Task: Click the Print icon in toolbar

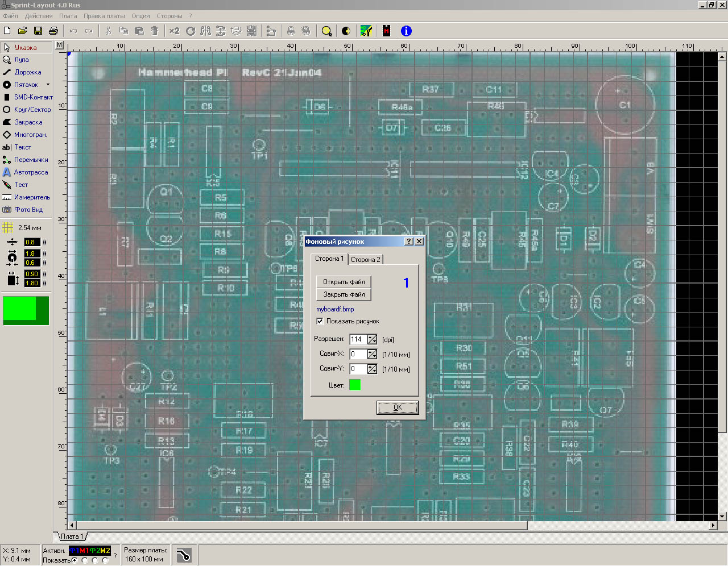Action: [x=53, y=31]
